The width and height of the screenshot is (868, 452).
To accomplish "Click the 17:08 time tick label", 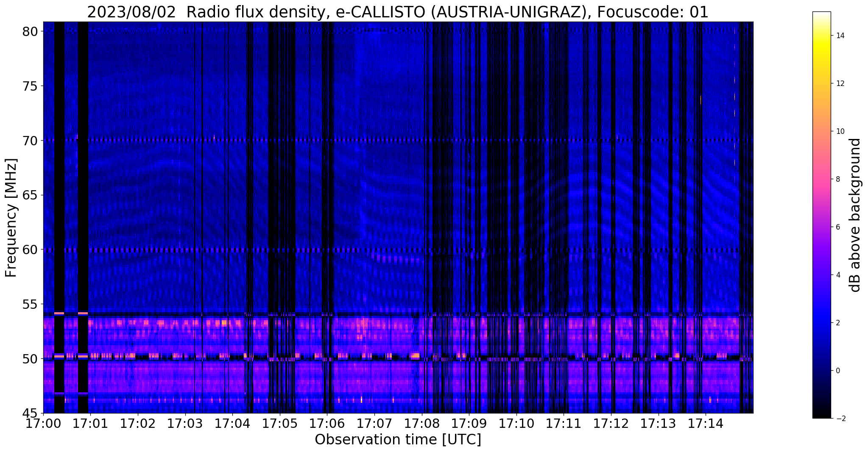I will [x=422, y=423].
